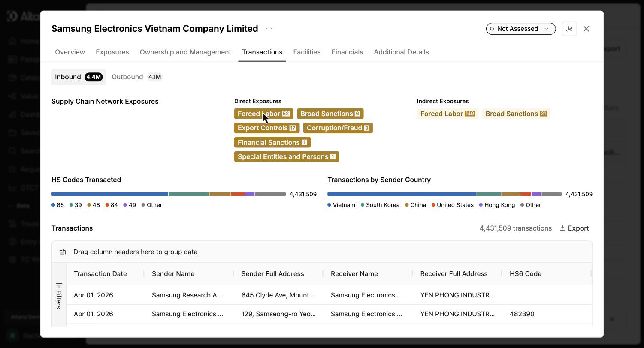This screenshot has height=348, width=644.
Task: Click the South Korea legend item
Action: 380,205
